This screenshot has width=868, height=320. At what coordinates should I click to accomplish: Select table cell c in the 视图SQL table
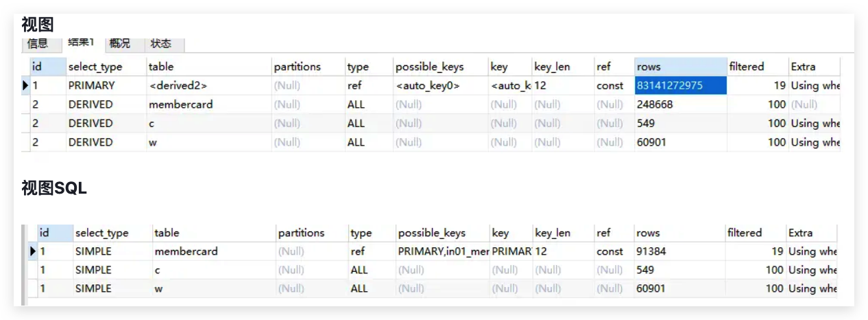213,270
